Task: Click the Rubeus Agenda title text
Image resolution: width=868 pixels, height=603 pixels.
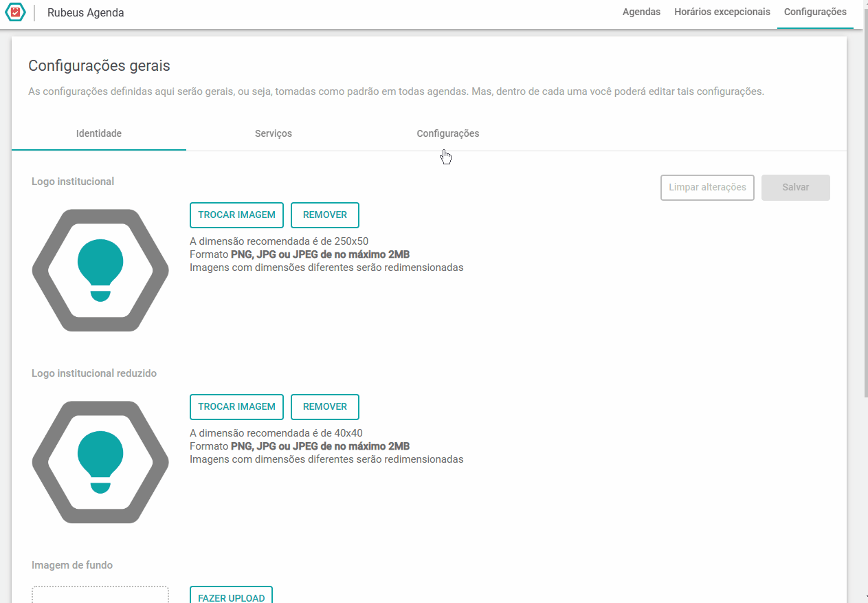Action: coord(86,12)
